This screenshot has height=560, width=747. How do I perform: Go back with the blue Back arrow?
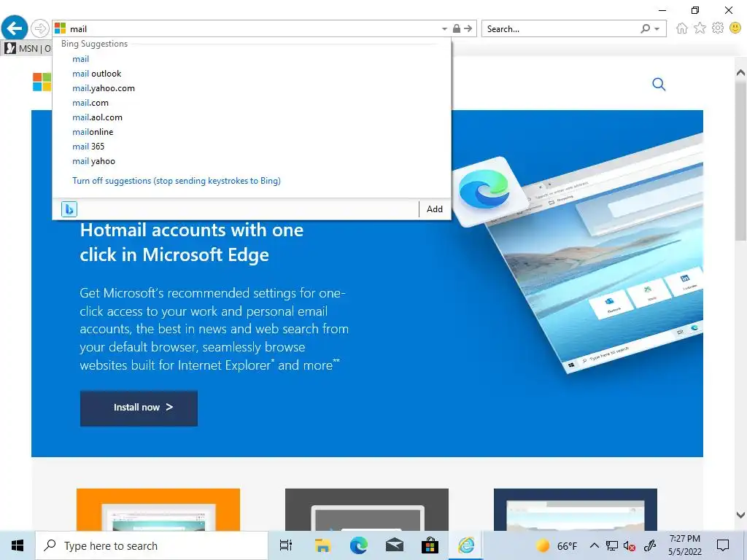[x=15, y=28]
